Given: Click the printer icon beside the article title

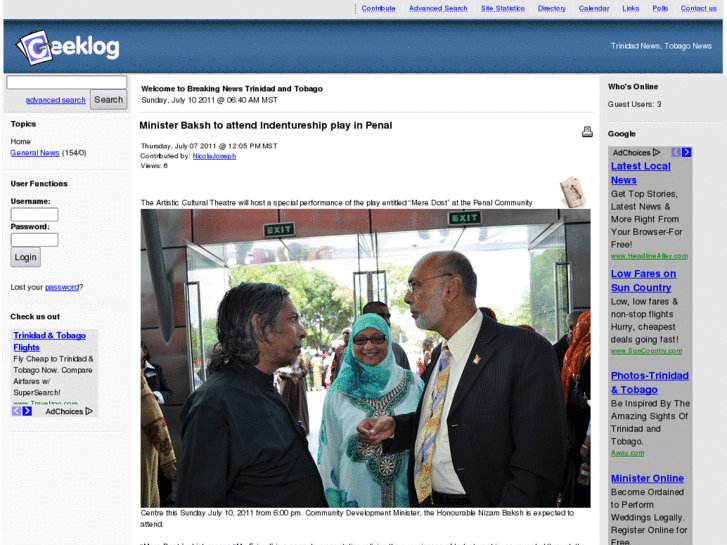Looking at the screenshot, I should tap(587, 132).
